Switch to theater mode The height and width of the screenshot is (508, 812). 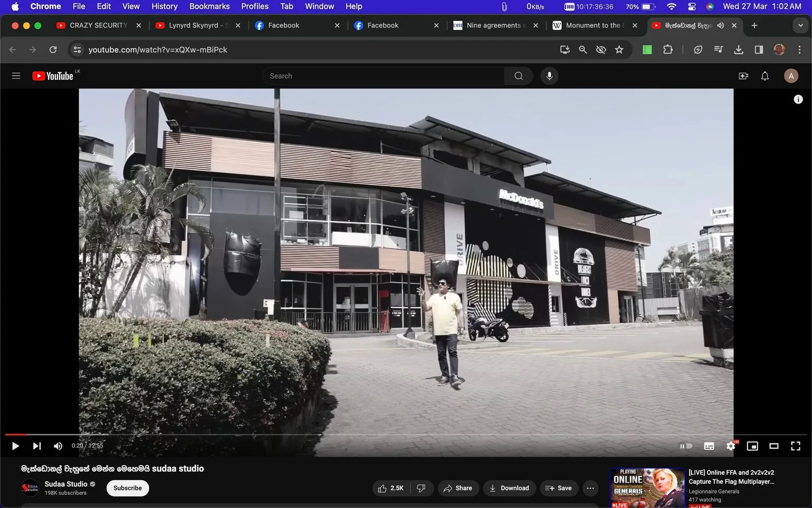774,446
